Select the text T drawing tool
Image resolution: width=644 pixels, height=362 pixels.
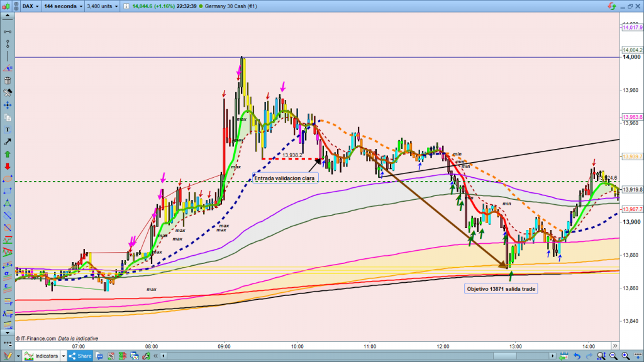tap(7, 129)
